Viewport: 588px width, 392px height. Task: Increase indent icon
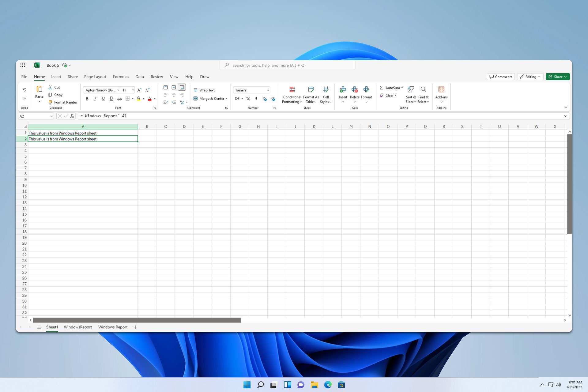[174, 102]
